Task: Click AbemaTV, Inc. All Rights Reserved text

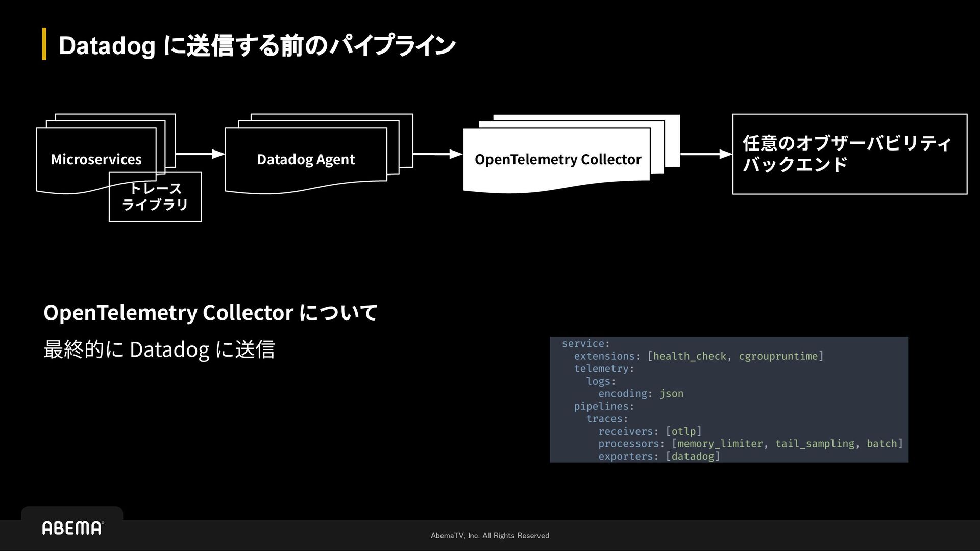Action: (x=489, y=535)
